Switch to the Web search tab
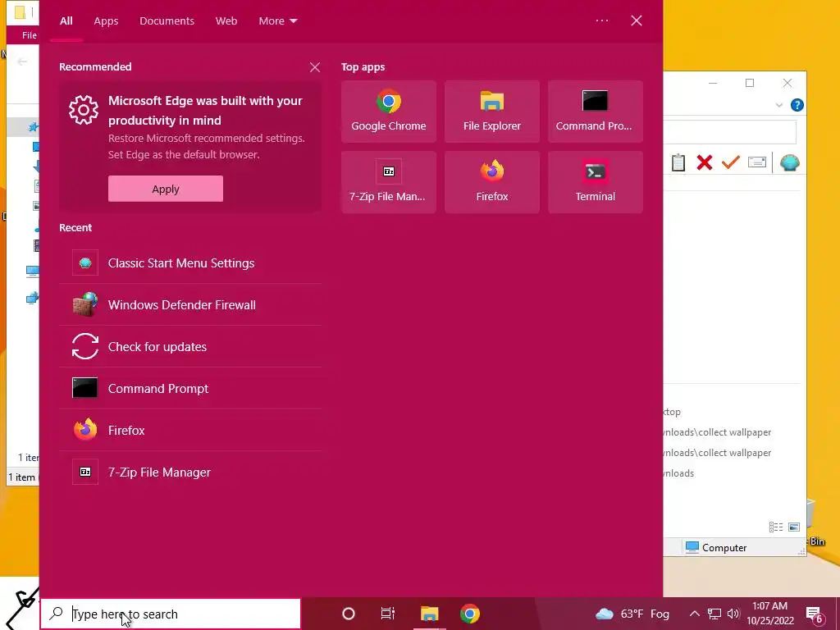840x630 pixels. click(x=226, y=21)
